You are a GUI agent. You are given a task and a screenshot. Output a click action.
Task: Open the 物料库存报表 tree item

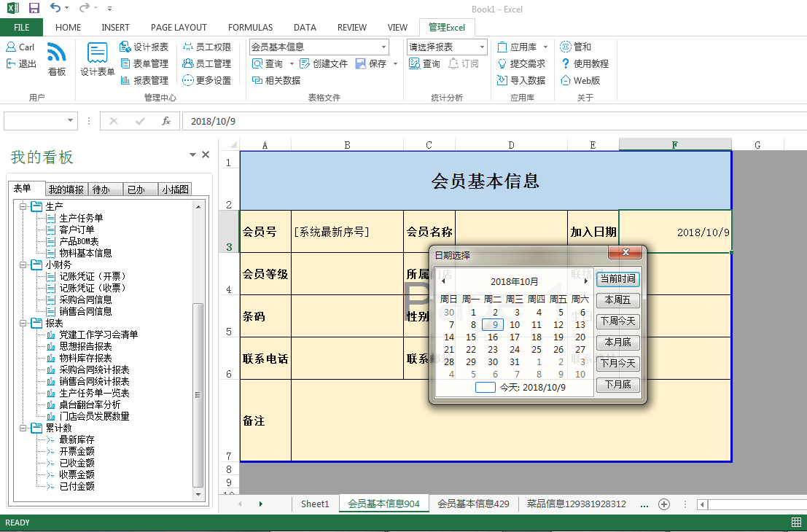(85, 358)
